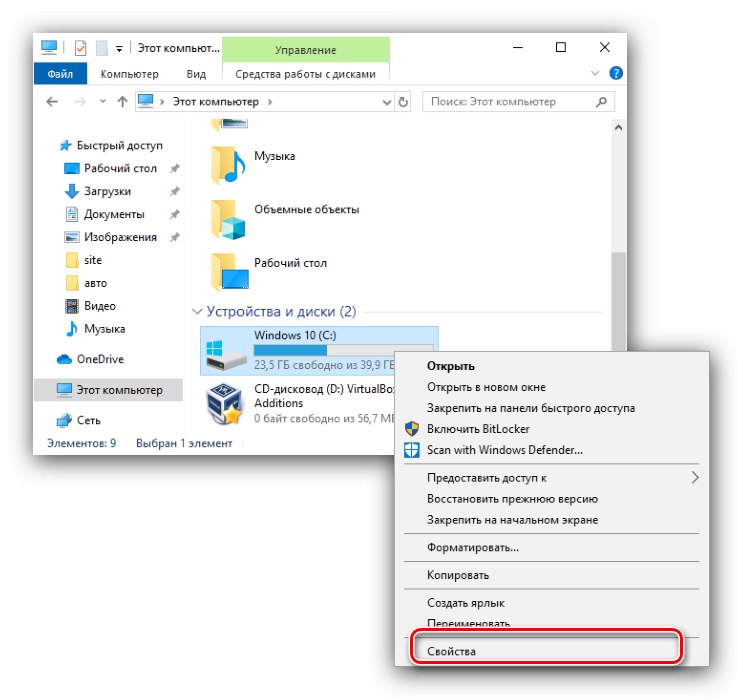
Task: Select the Музыка folder icon in content area
Action: [228, 164]
